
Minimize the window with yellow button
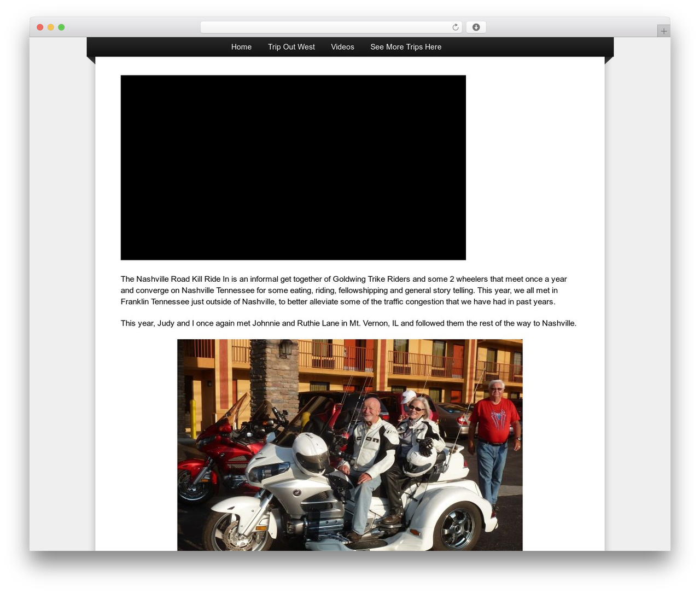click(50, 27)
